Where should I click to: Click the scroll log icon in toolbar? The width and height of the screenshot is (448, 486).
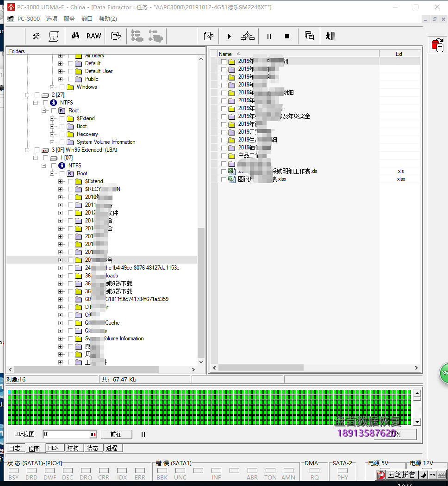54,36
